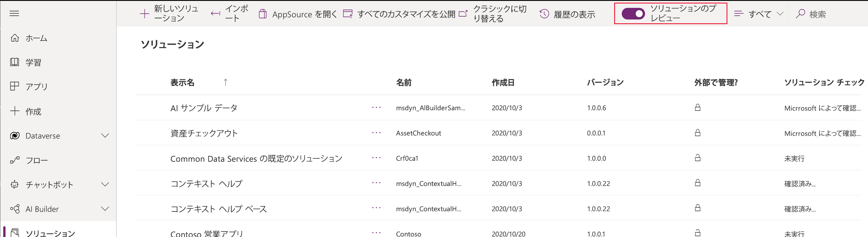Expand the AI Builder section chevron
The height and width of the screenshot is (237, 868).
(x=105, y=209)
